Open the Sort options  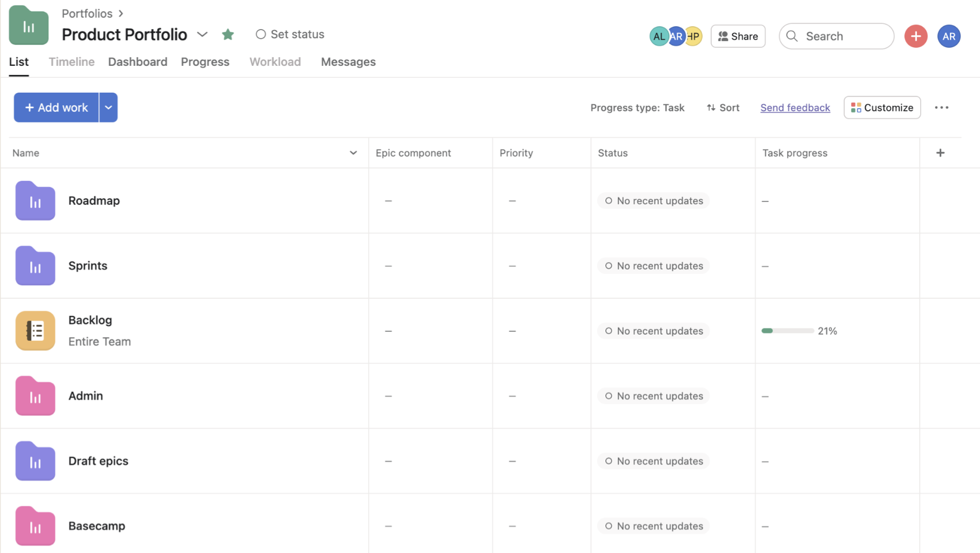coord(723,108)
